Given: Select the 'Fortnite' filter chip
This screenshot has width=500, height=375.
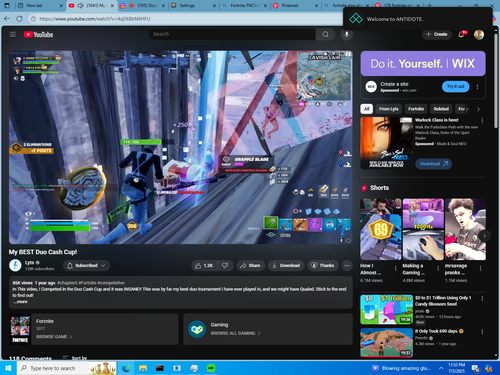Looking at the screenshot, I should (416, 109).
